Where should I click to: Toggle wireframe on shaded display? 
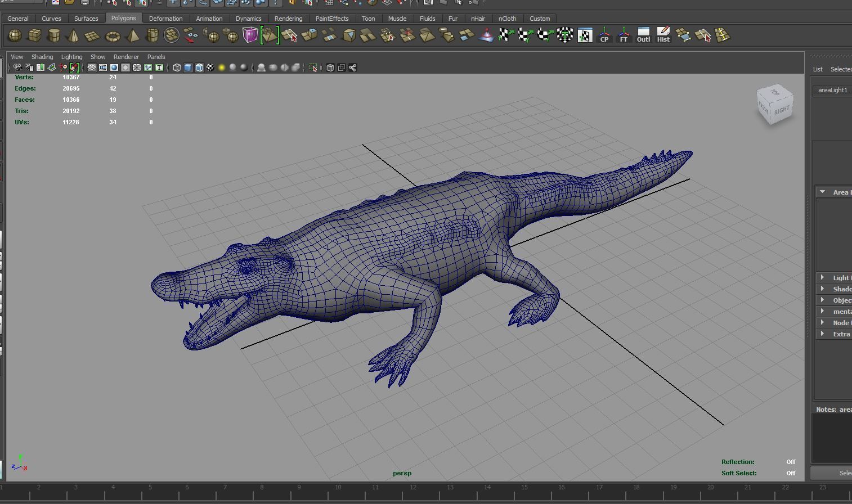pos(199,67)
